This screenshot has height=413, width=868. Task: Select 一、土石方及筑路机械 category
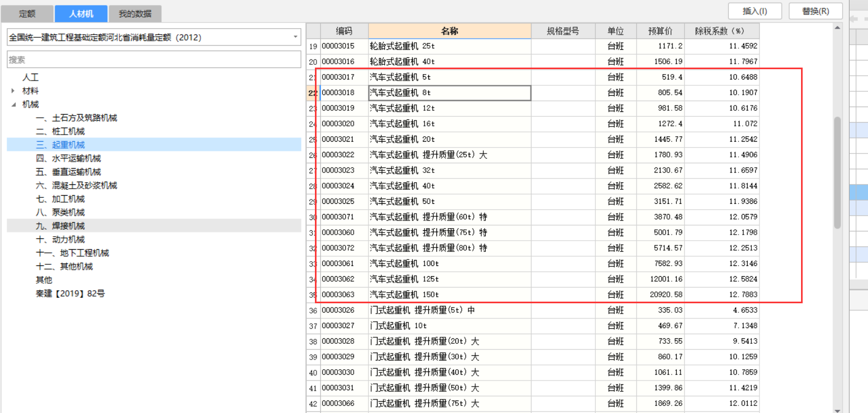click(x=76, y=118)
